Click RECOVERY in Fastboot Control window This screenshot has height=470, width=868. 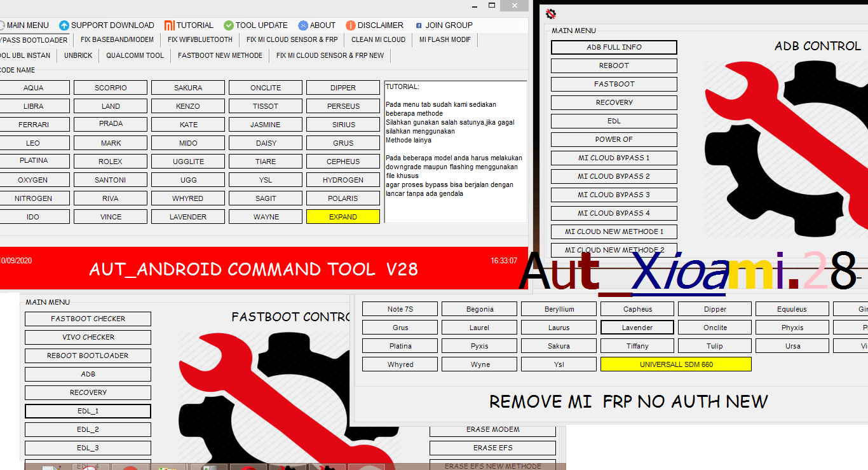(88, 392)
